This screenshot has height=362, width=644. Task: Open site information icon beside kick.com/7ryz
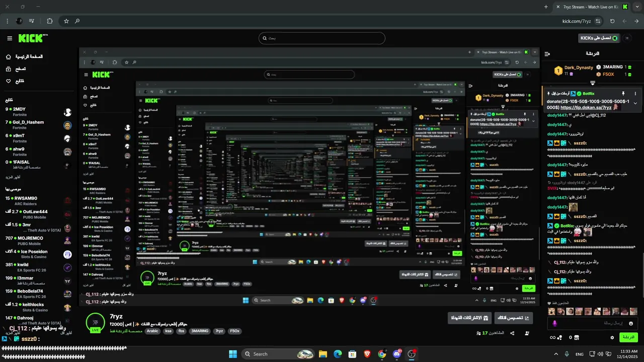[598, 21]
